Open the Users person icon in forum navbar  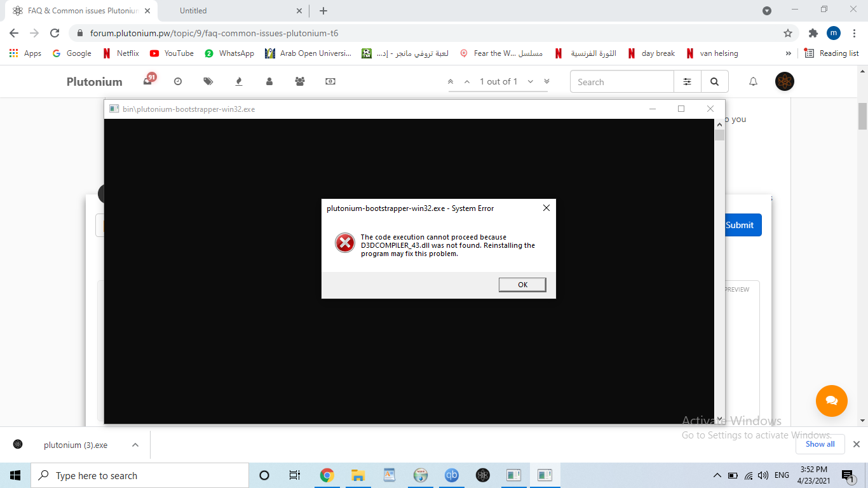(269, 81)
